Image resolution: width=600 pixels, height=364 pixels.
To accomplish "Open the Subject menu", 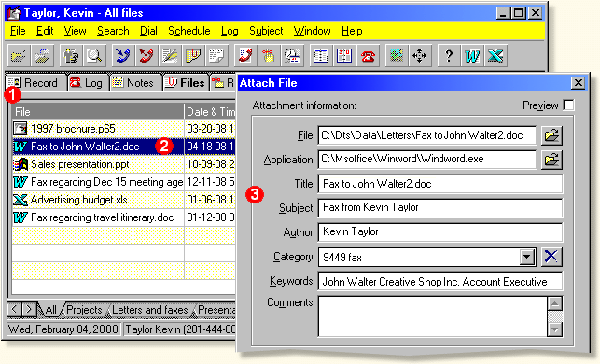I will click(266, 31).
